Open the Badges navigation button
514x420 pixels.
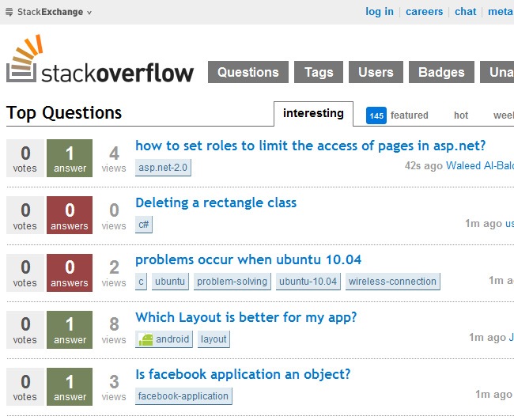pos(442,72)
